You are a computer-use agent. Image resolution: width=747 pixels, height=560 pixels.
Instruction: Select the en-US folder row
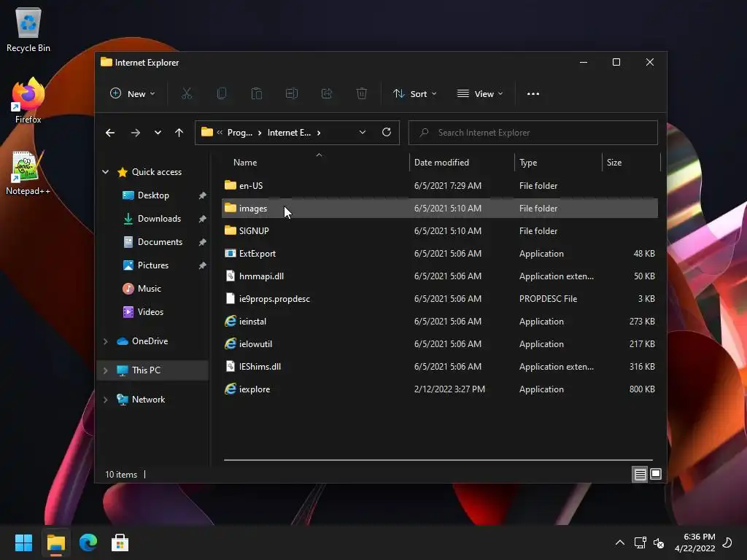click(440, 186)
